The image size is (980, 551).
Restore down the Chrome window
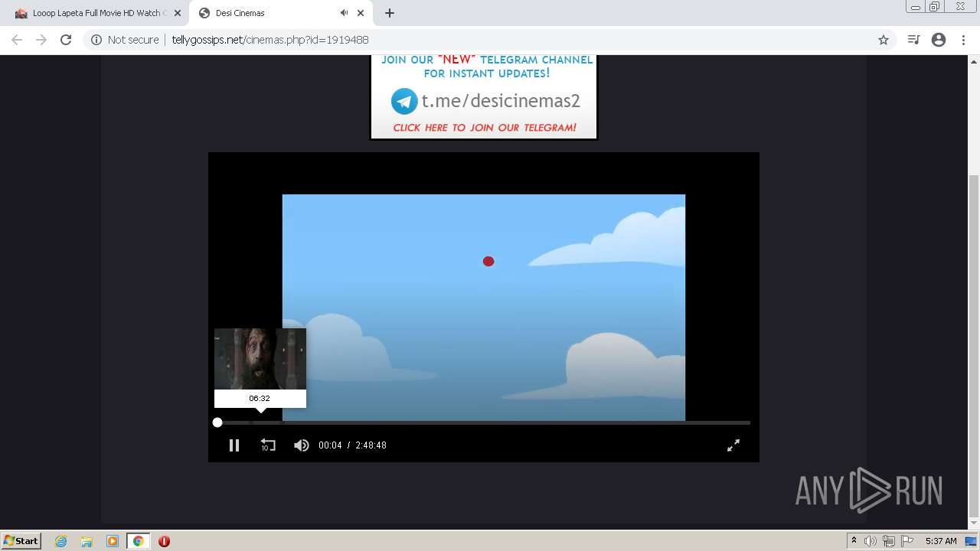[x=935, y=7]
